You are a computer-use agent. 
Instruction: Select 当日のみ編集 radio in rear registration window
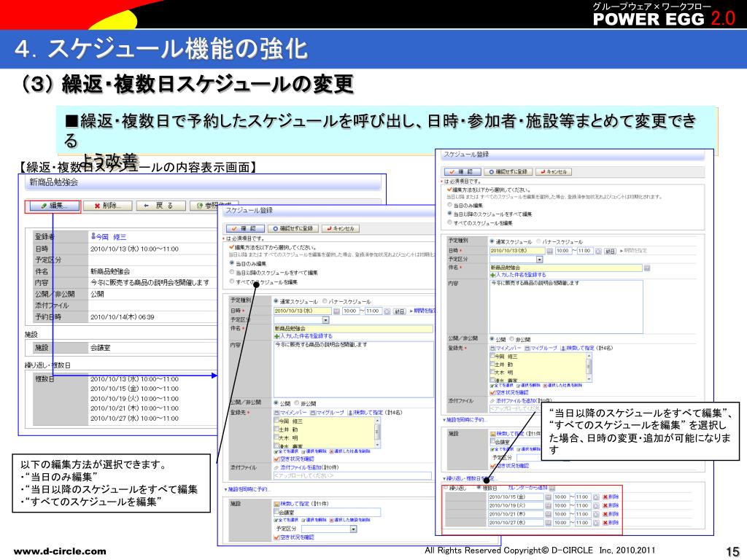pyautogui.click(x=233, y=263)
